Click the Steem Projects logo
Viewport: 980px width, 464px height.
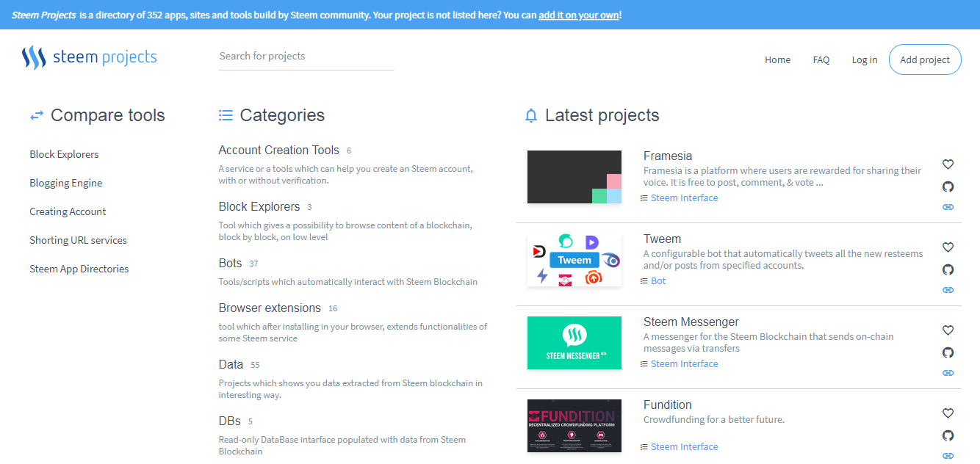90,57
